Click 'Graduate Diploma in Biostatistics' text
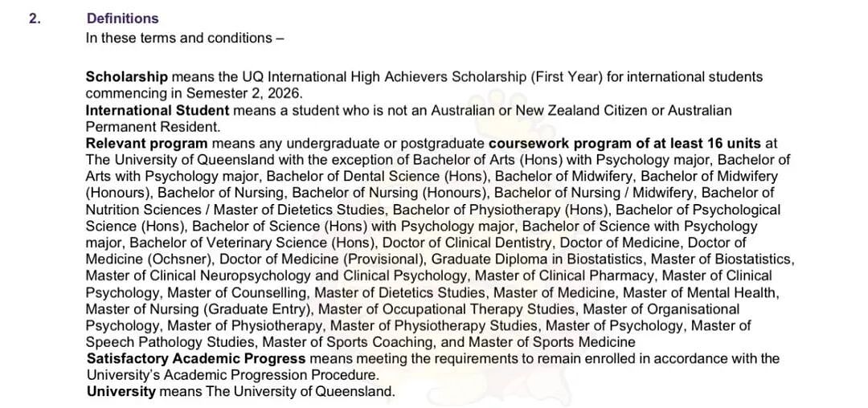 pos(538,259)
